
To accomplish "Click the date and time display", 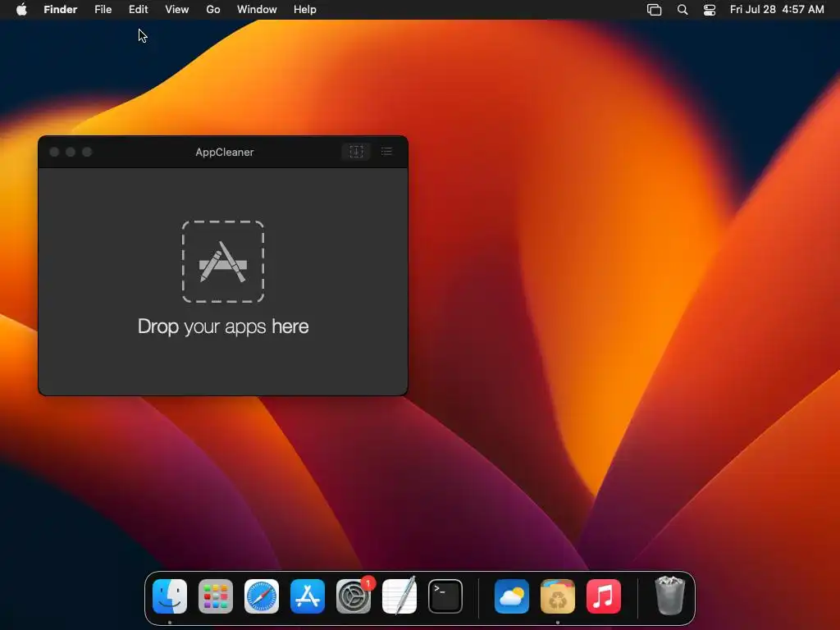I will click(x=777, y=10).
